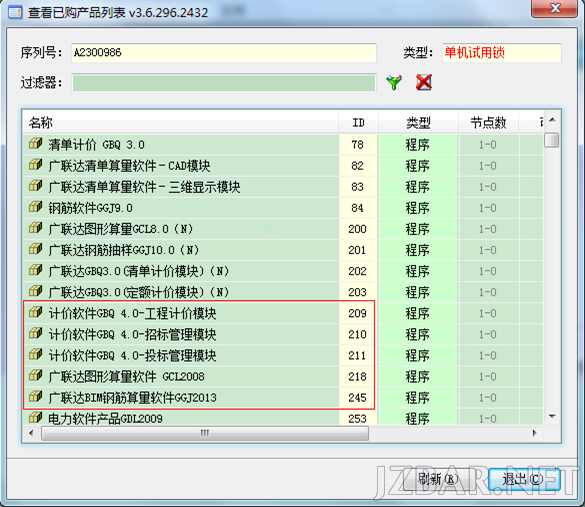The image size is (585, 507).
Task: Select row 广联达GBQ3.0(定额计价模块)(N)
Action: [x=283, y=292]
